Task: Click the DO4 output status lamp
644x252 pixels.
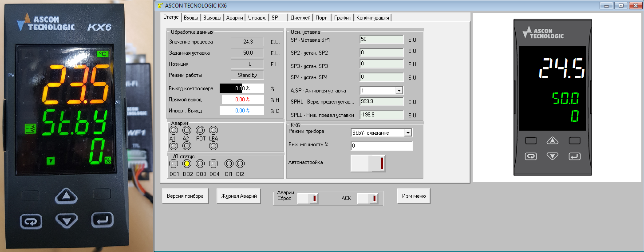Action: [213, 164]
